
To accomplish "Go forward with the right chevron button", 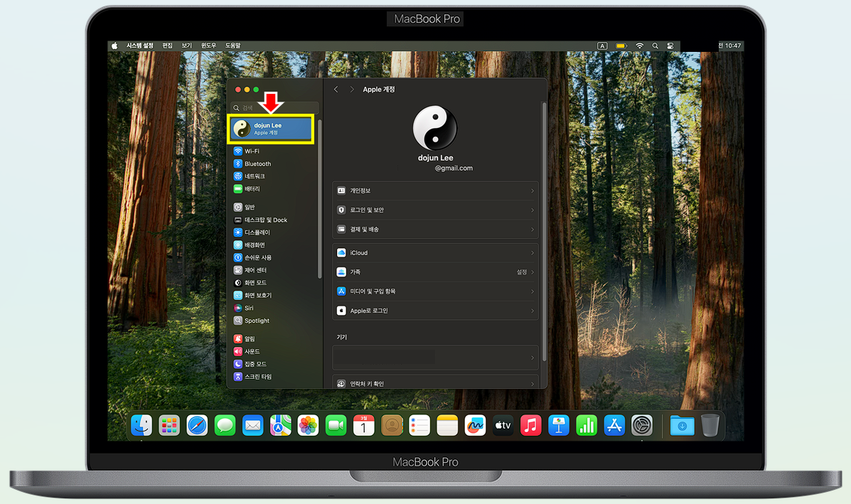I will coord(352,90).
